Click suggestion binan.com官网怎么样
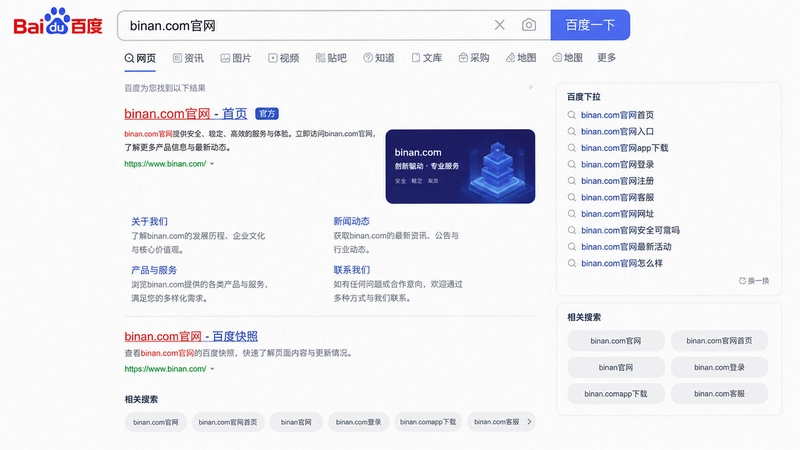Viewport: 800px width, 450px height. pos(622,263)
